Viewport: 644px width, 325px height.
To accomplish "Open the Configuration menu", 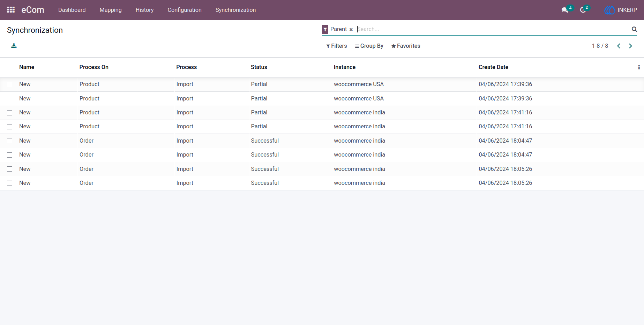I will (x=185, y=10).
